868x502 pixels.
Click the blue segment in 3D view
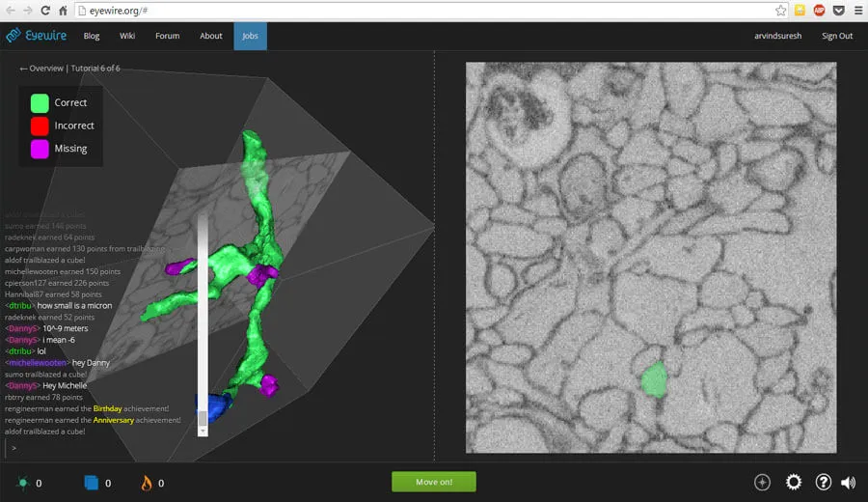[215, 407]
